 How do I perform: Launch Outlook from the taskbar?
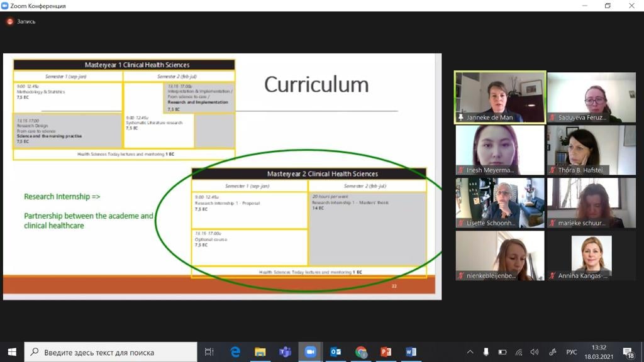click(335, 352)
